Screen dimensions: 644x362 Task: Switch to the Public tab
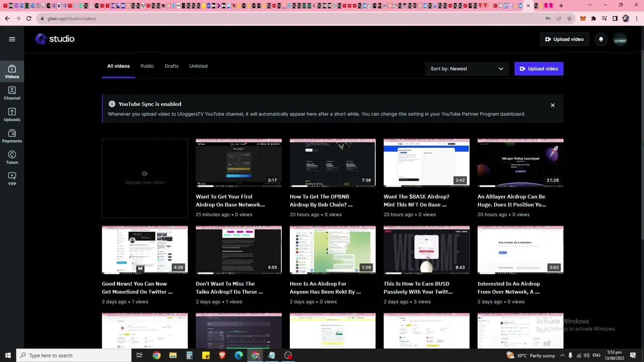pyautogui.click(x=147, y=66)
